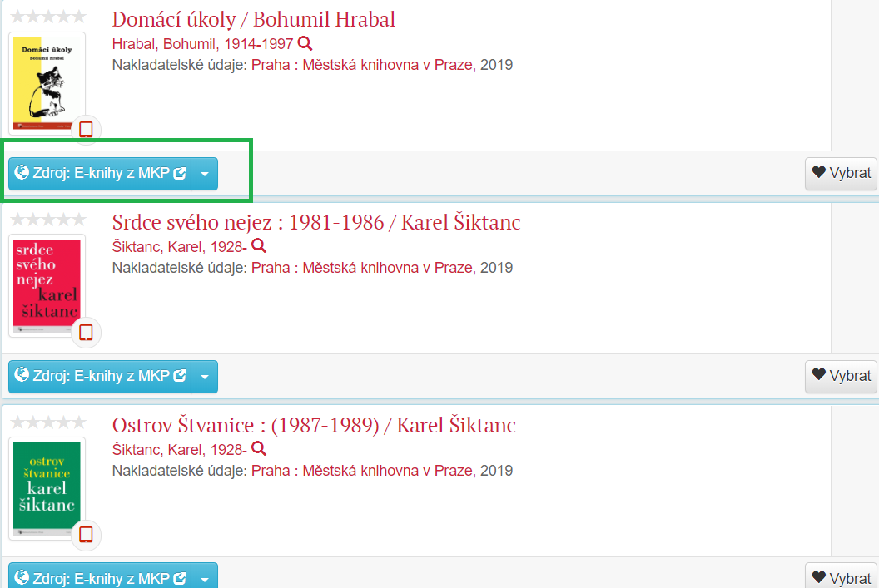This screenshot has width=879, height=588.
Task: Click magnifier icon next to Šiktanc for Srdce svého nejez
Action: [x=258, y=246]
